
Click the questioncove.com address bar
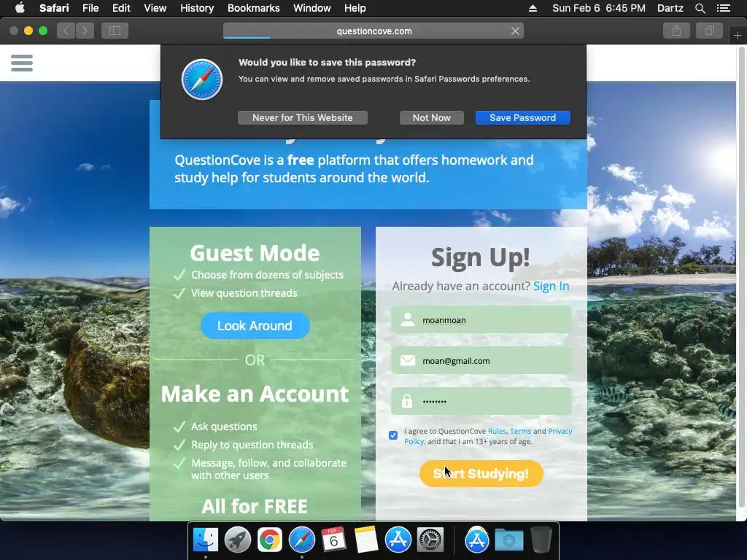coord(373,31)
